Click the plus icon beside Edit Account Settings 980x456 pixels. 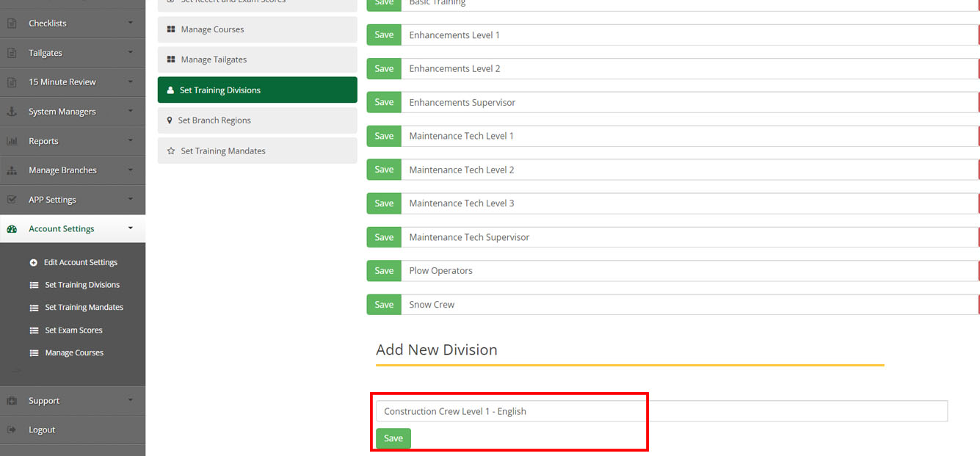(x=34, y=263)
